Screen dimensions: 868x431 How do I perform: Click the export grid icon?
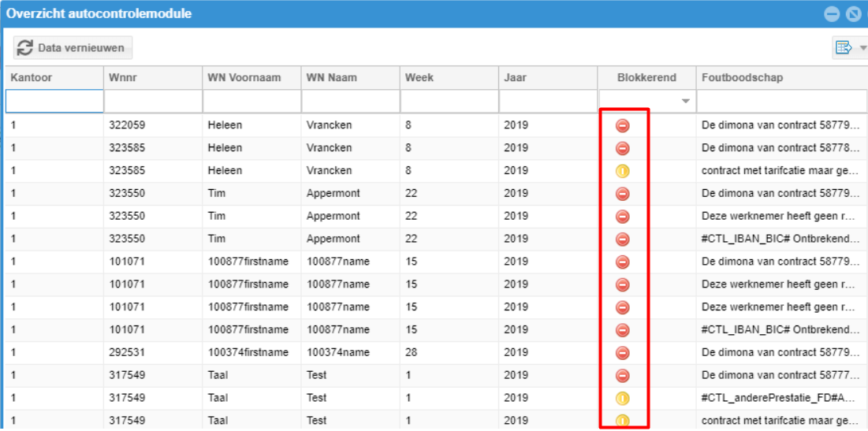pyautogui.click(x=843, y=48)
